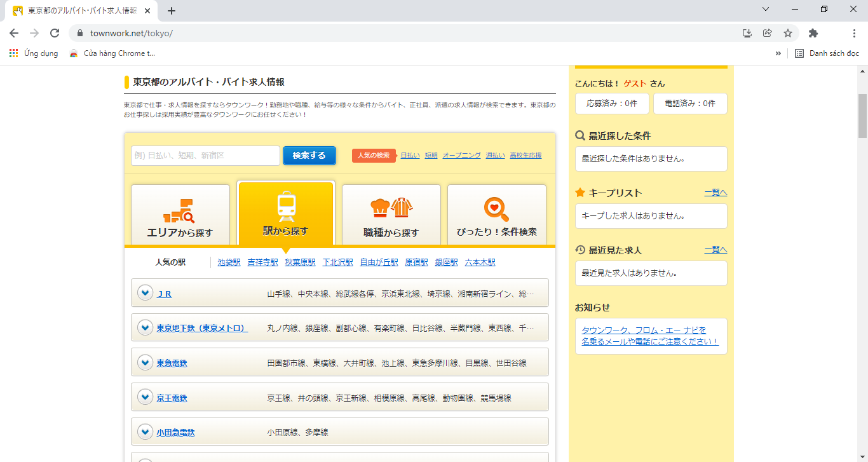Image resolution: width=868 pixels, height=462 pixels.
Task: Click the keyword search input field
Action: click(205, 156)
